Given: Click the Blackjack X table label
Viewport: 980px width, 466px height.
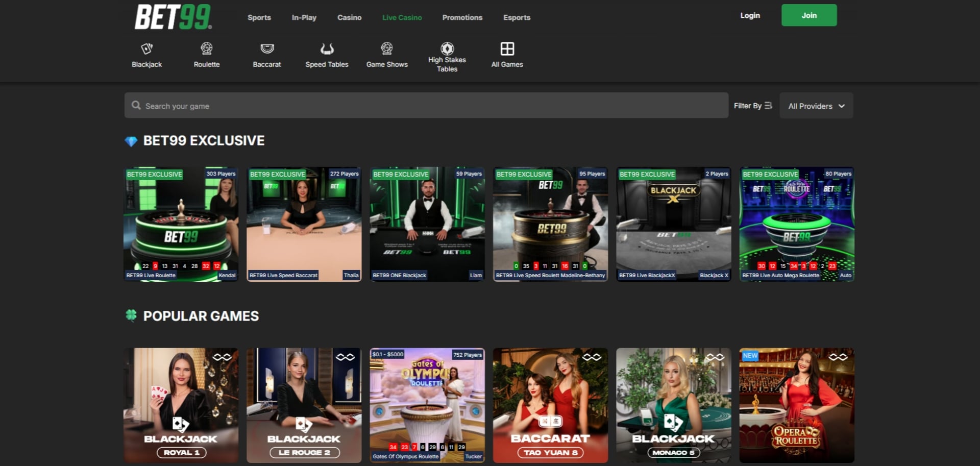Looking at the screenshot, I should click(714, 275).
